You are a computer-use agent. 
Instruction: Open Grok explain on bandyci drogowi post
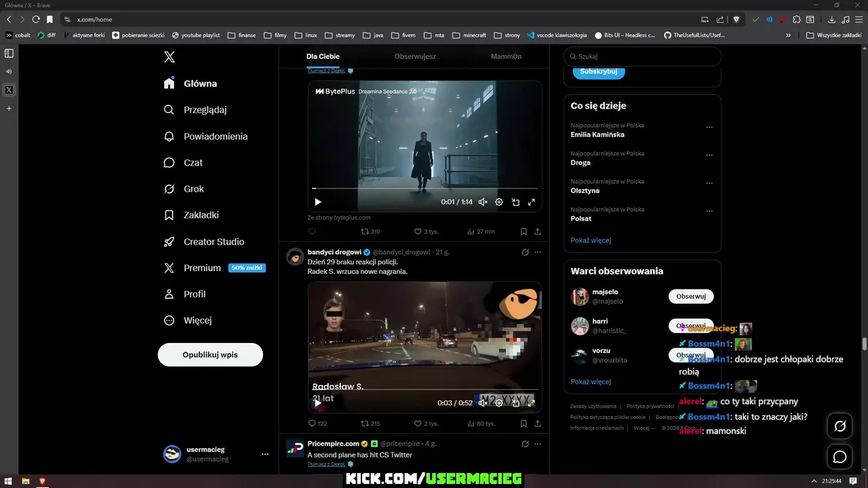pos(525,252)
